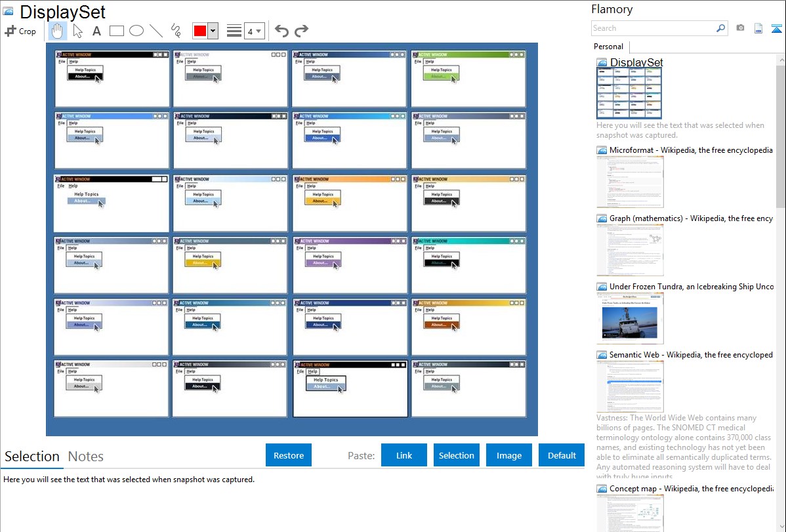Click the red color swatch
Screen dimensions: 786x532
[199, 31]
